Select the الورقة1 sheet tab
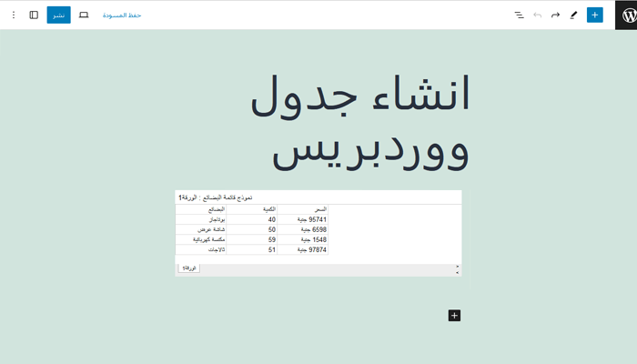Viewport: 637px width, 364px height. 189,268
